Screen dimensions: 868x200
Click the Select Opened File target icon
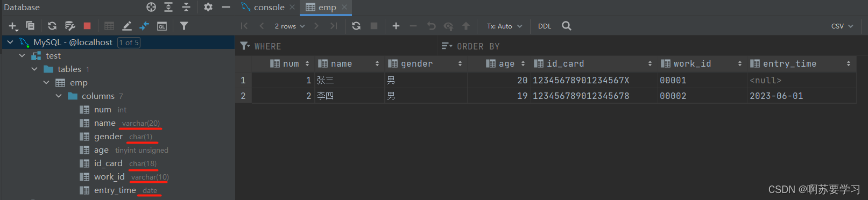point(151,7)
